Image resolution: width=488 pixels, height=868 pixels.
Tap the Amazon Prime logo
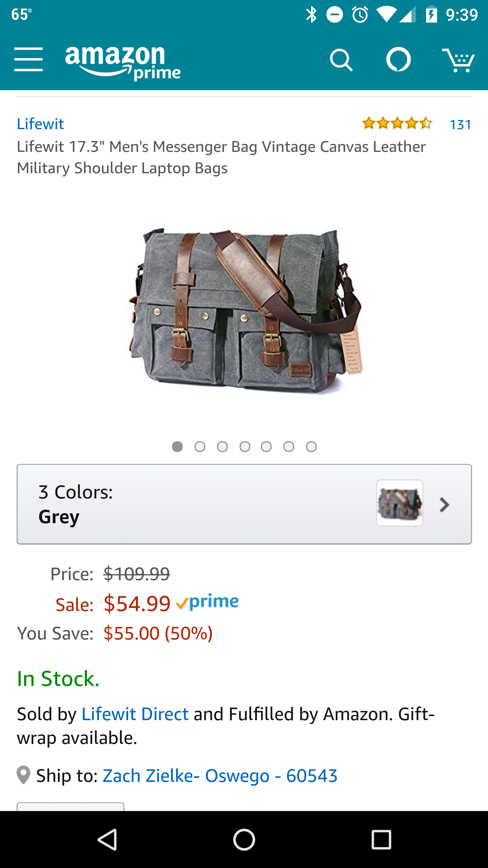pyautogui.click(x=123, y=63)
